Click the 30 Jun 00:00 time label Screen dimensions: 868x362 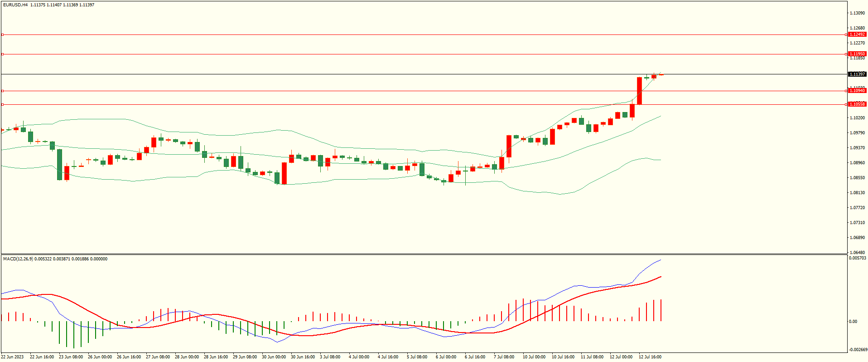coord(274,357)
